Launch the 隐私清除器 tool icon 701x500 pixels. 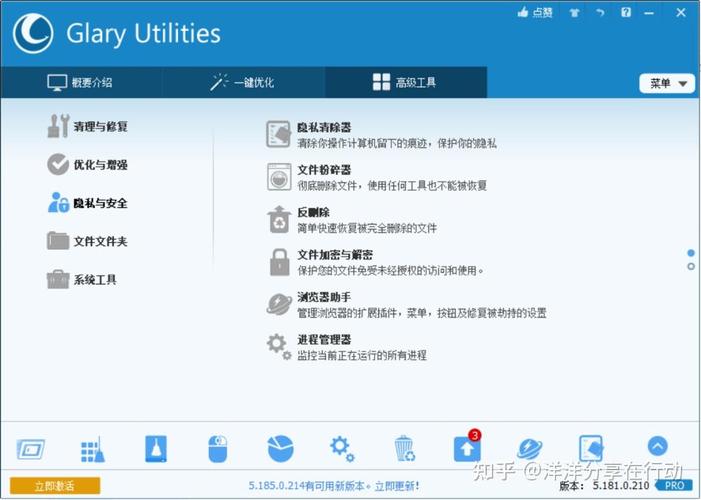pyautogui.click(x=279, y=134)
